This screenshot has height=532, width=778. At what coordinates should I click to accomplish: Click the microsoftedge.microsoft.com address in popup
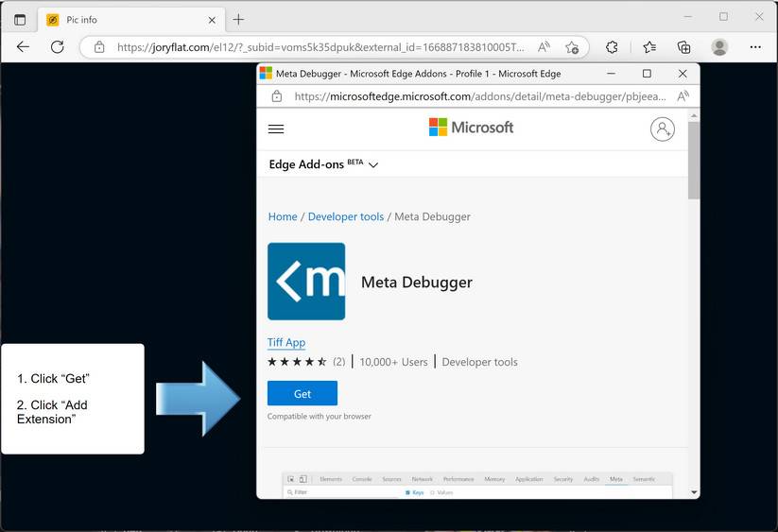479,96
